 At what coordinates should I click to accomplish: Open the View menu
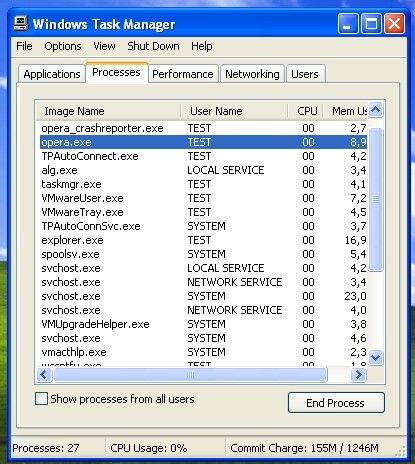[x=104, y=46]
